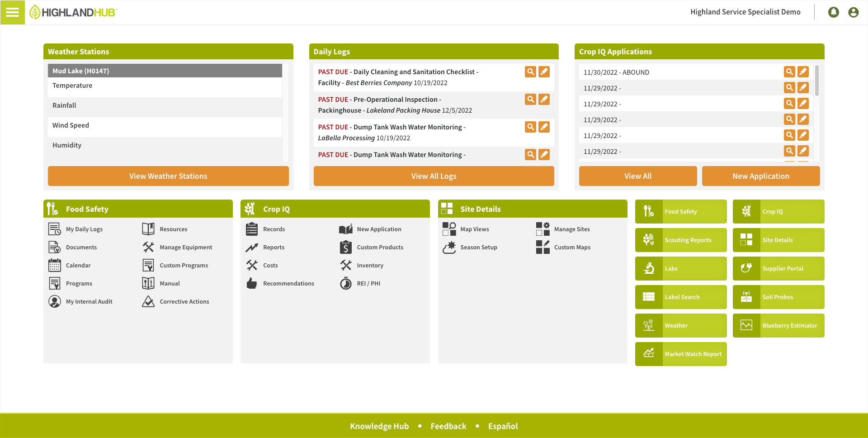Open the hamburger navigation menu

pyautogui.click(x=12, y=12)
